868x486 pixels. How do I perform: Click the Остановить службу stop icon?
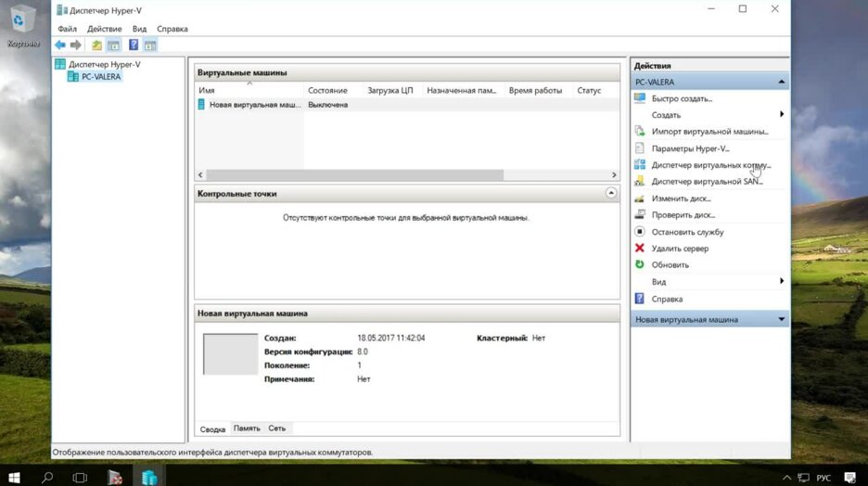point(640,231)
